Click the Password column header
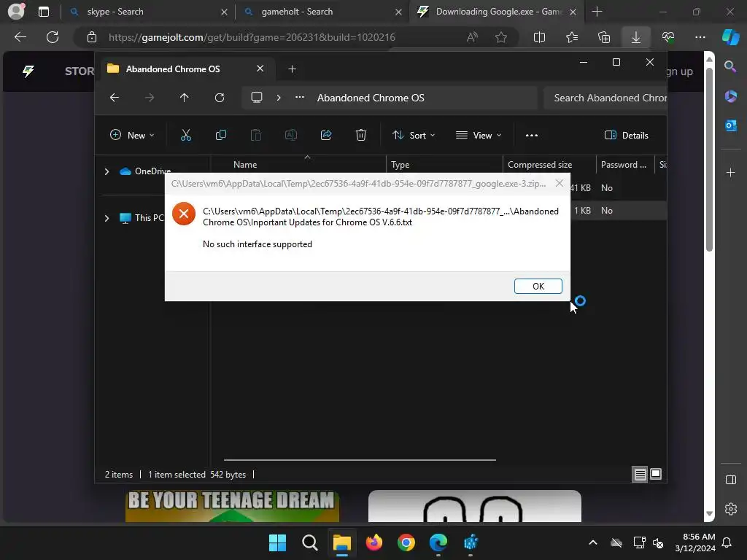 tap(625, 164)
